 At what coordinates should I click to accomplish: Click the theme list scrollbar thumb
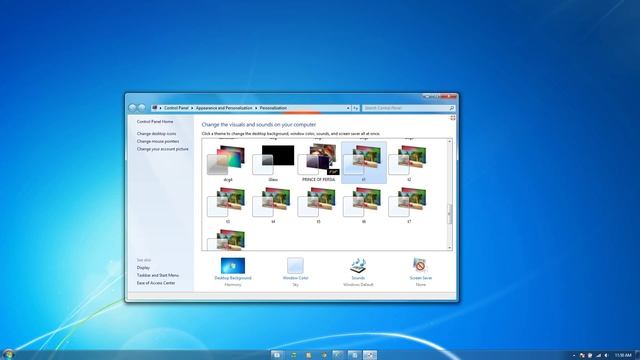click(449, 213)
